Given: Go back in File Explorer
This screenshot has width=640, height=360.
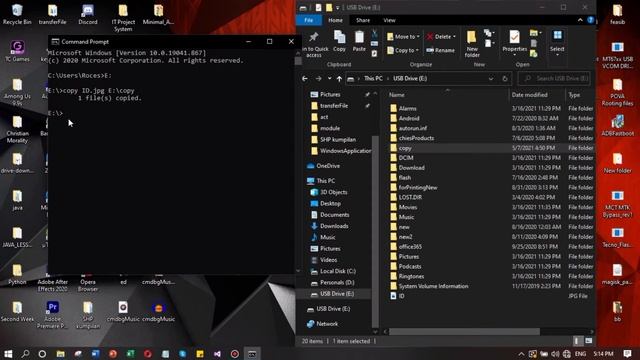Looking at the screenshot, I should (x=305, y=78).
